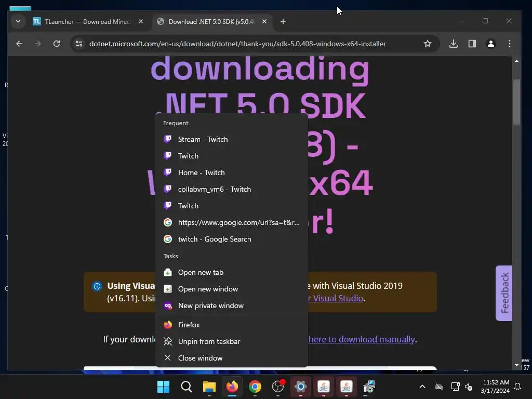
Task: Open the three-dot browser menu
Action: point(509,44)
